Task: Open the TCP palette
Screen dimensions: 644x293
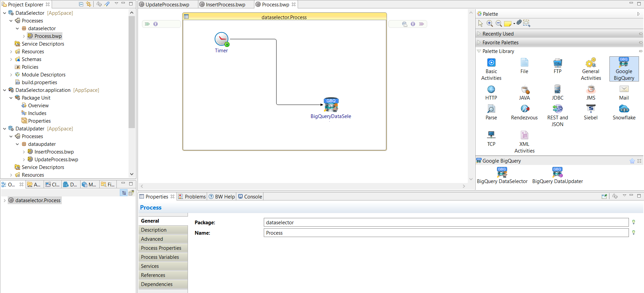Action: [491, 139]
